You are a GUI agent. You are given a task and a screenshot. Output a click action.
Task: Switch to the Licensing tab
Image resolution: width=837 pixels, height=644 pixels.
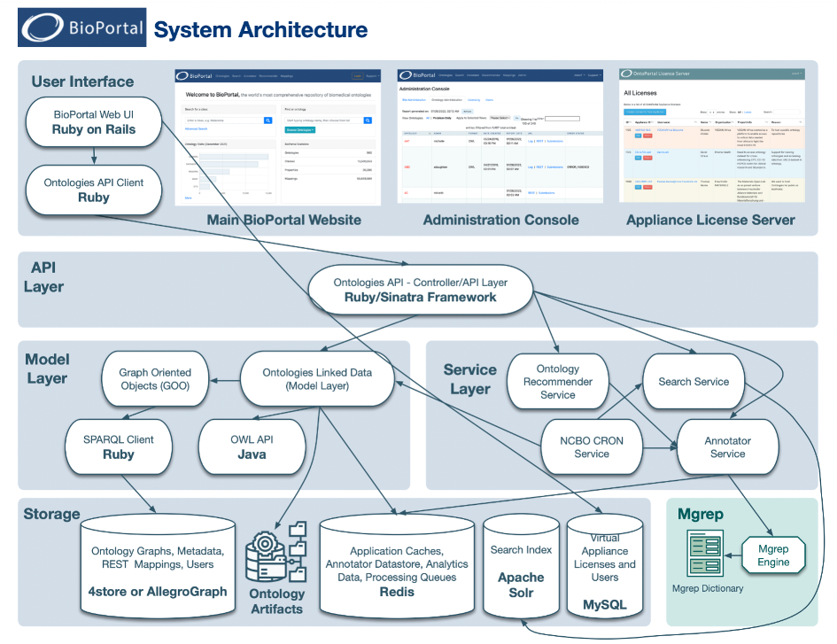(x=473, y=100)
